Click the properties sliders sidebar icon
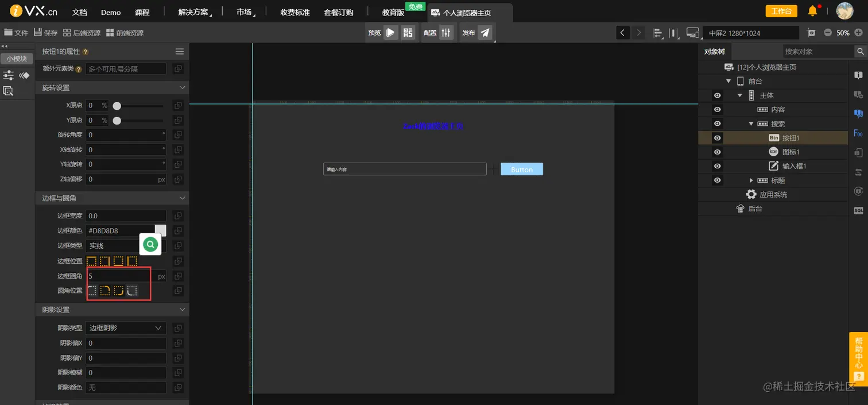This screenshot has height=405, width=868. pyautogui.click(x=9, y=75)
